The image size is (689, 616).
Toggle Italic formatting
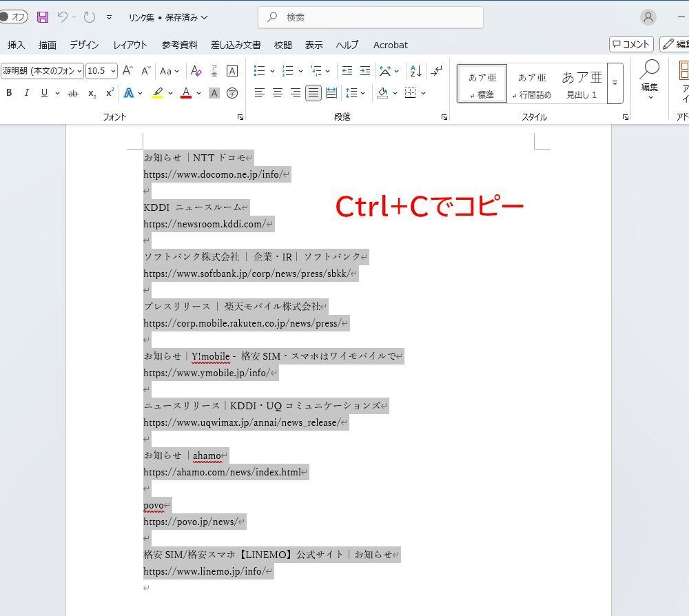(x=27, y=93)
